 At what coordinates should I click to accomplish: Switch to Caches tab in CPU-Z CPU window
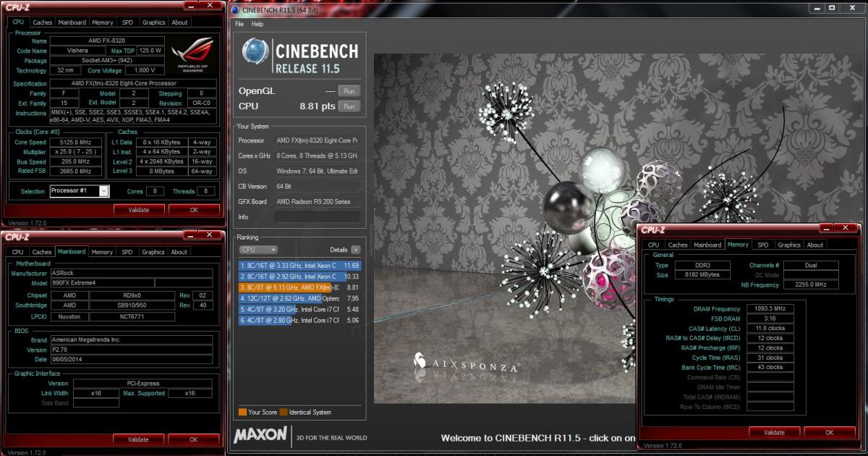(43, 22)
